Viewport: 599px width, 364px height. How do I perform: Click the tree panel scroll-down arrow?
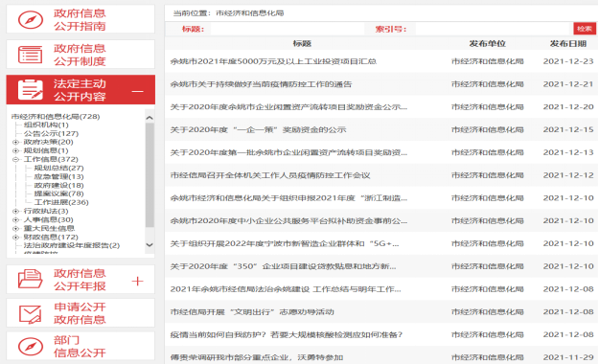tap(150, 245)
